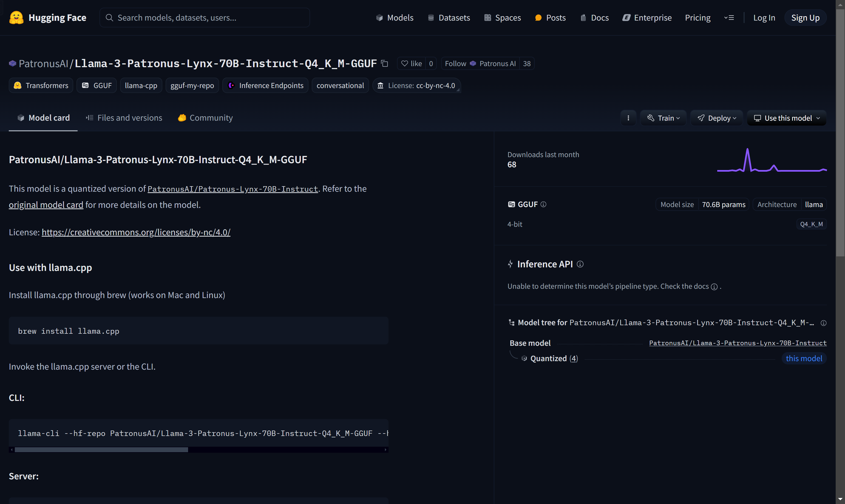The width and height of the screenshot is (845, 504).
Task: Click the page vertical scrollbar
Action: [x=840, y=132]
